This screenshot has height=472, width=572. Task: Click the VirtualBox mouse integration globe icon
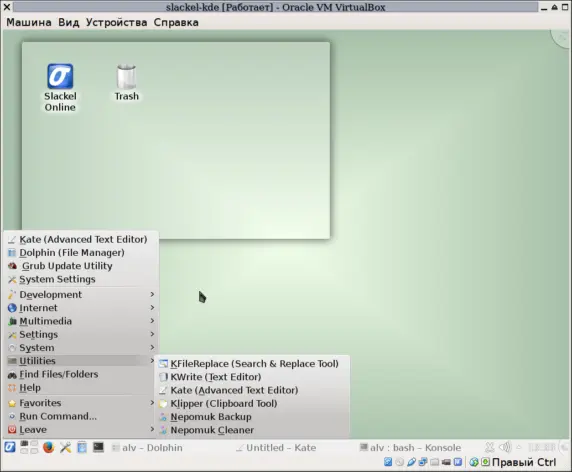tap(474, 462)
